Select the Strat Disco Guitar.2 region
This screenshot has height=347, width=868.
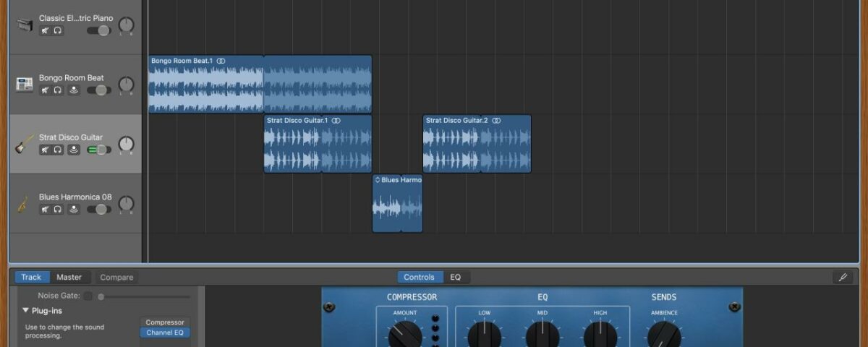point(477,144)
